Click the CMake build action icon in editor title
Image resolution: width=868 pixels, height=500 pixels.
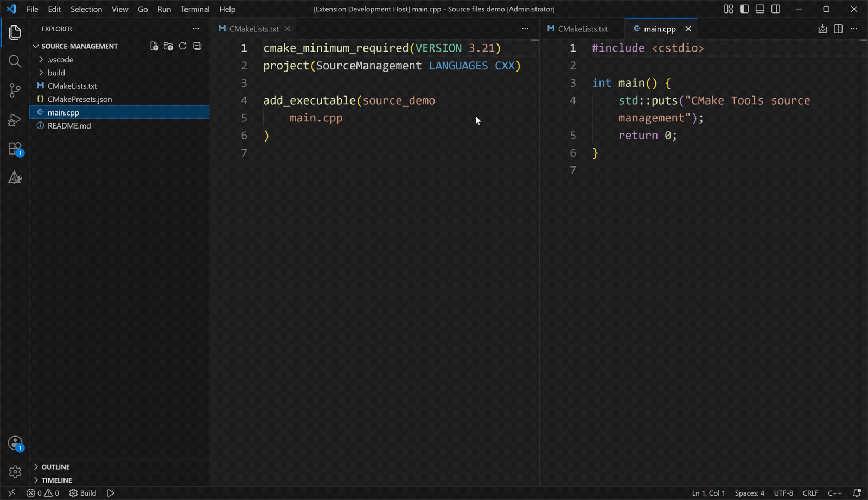[822, 29]
